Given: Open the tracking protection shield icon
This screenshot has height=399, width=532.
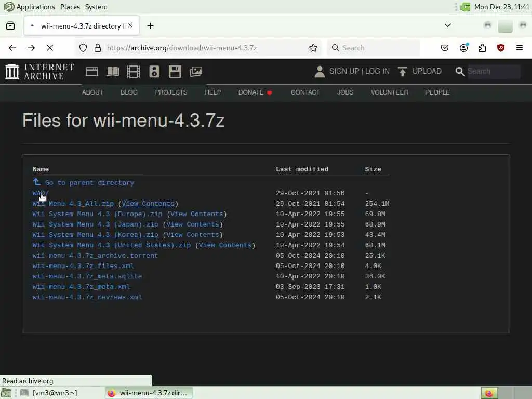Looking at the screenshot, I should (x=83, y=48).
